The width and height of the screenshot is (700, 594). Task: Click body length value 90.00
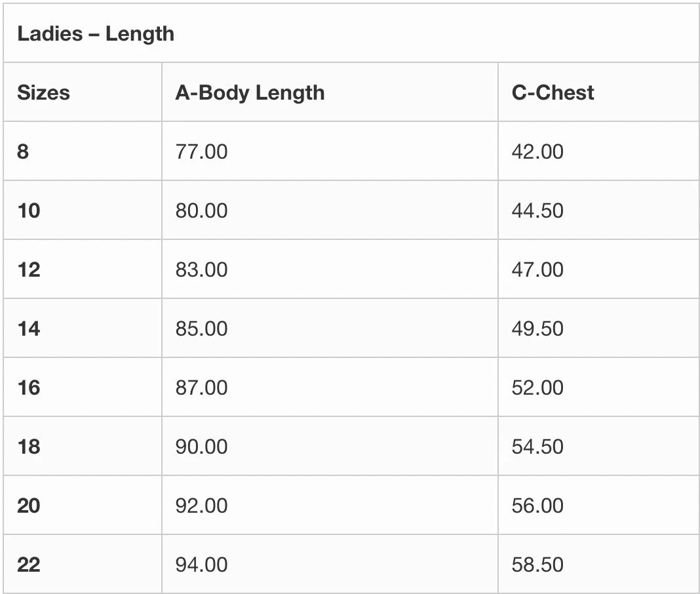(x=201, y=446)
